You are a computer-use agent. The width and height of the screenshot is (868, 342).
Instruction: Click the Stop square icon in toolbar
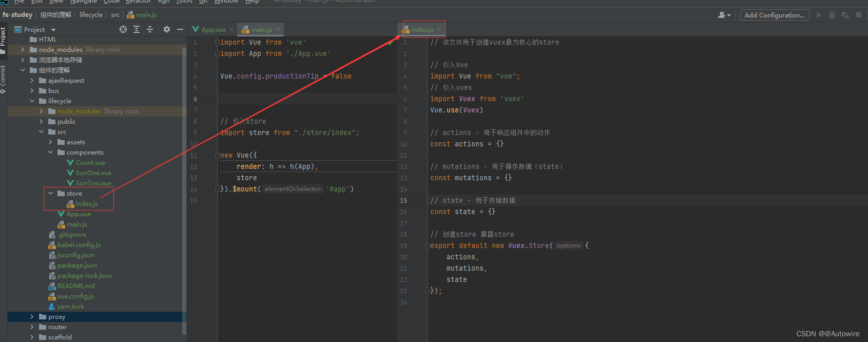coord(859,15)
